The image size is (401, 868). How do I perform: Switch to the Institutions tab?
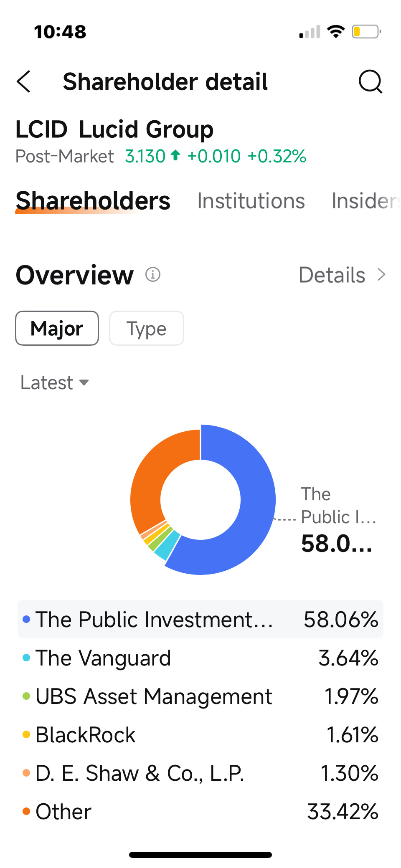point(251,201)
